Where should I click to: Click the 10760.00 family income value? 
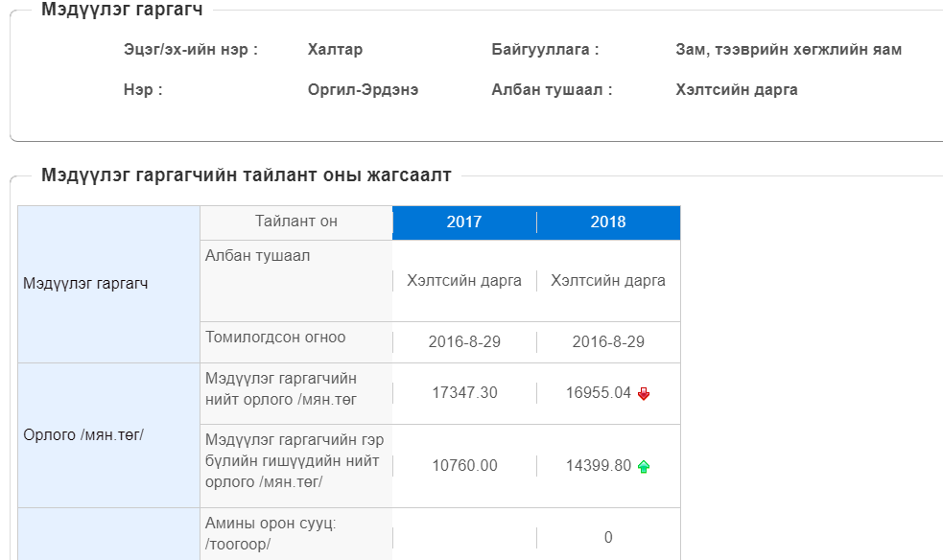(x=464, y=466)
